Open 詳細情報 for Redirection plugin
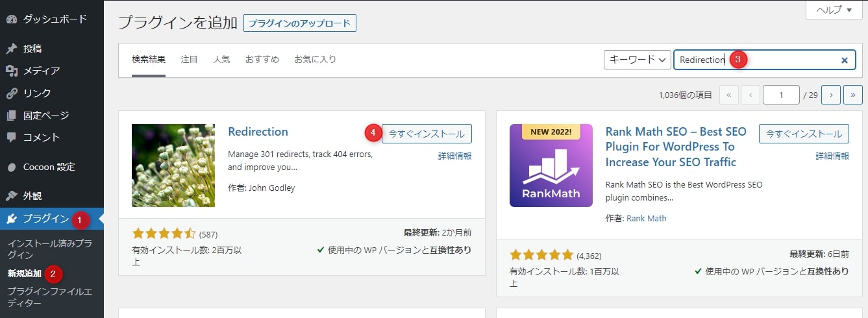Screen dimensions: 868x318 pos(455,156)
